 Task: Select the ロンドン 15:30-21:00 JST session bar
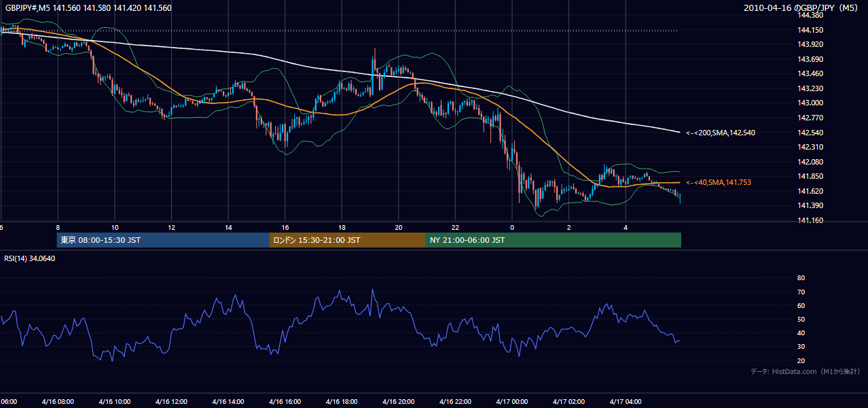tap(348, 240)
